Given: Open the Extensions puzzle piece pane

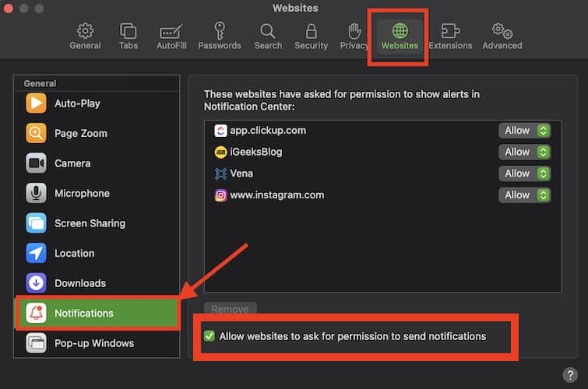Looking at the screenshot, I should click(x=450, y=36).
